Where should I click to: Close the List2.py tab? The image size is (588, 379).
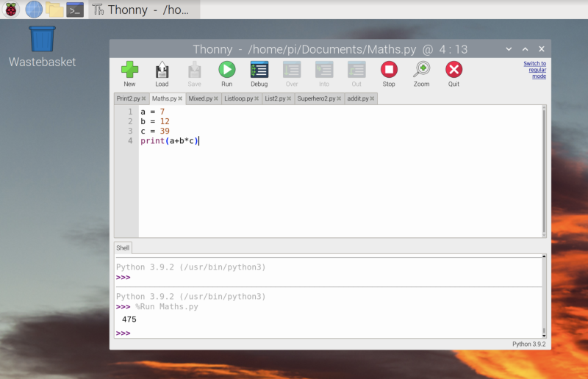pyautogui.click(x=289, y=98)
